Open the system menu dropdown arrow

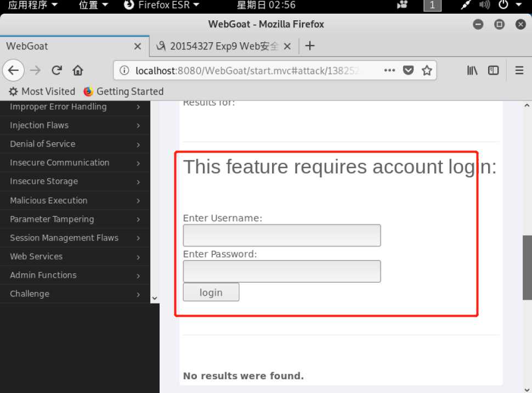(x=519, y=5)
